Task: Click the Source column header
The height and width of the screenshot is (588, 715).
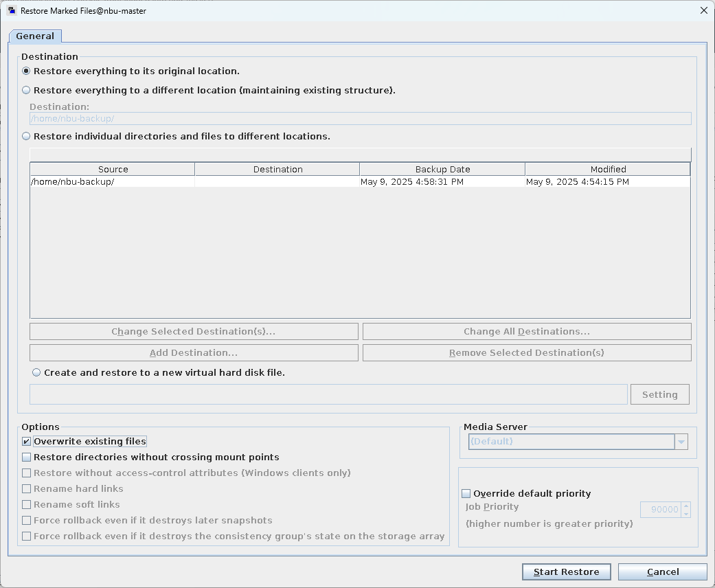Action: [x=113, y=169]
